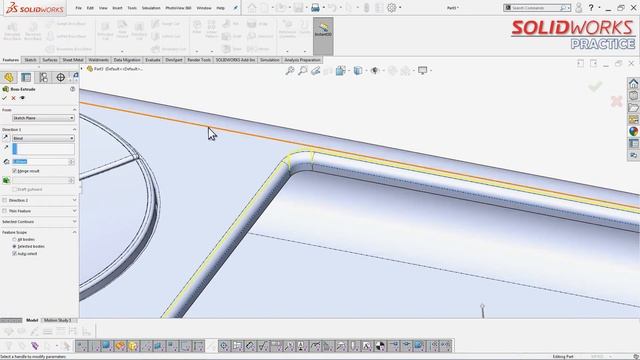Collapse the From section chevron
The width and height of the screenshot is (640, 360).
pos(74,110)
